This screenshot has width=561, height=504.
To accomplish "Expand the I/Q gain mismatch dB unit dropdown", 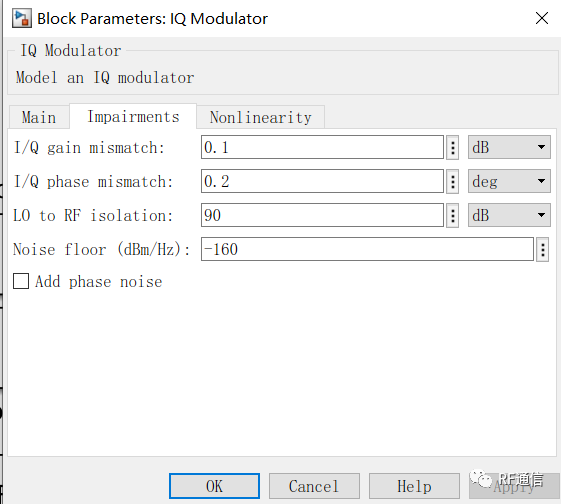I will pyautogui.click(x=509, y=147).
